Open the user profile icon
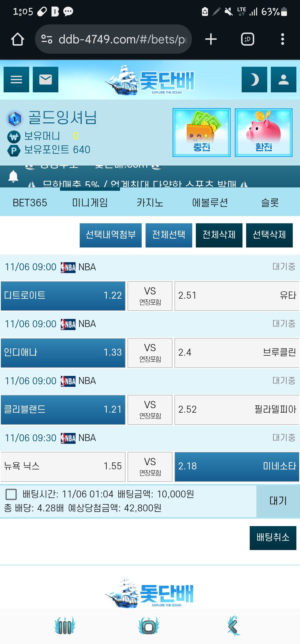Image resolution: width=300 pixels, height=644 pixels. coord(283,80)
